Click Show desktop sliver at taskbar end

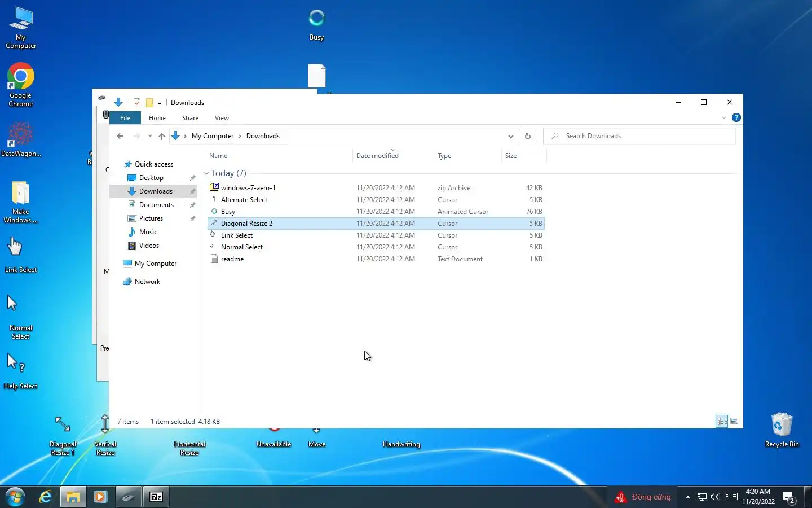[808, 497]
